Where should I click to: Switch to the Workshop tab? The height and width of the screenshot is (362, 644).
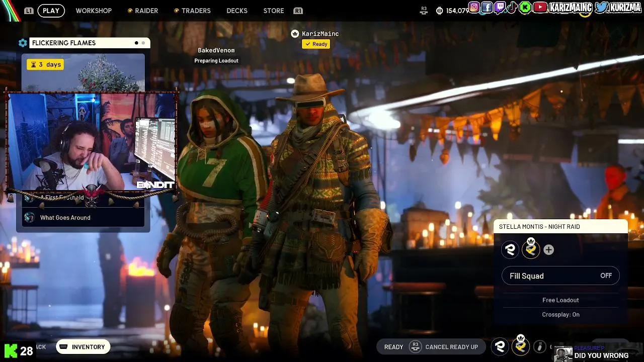pyautogui.click(x=94, y=11)
